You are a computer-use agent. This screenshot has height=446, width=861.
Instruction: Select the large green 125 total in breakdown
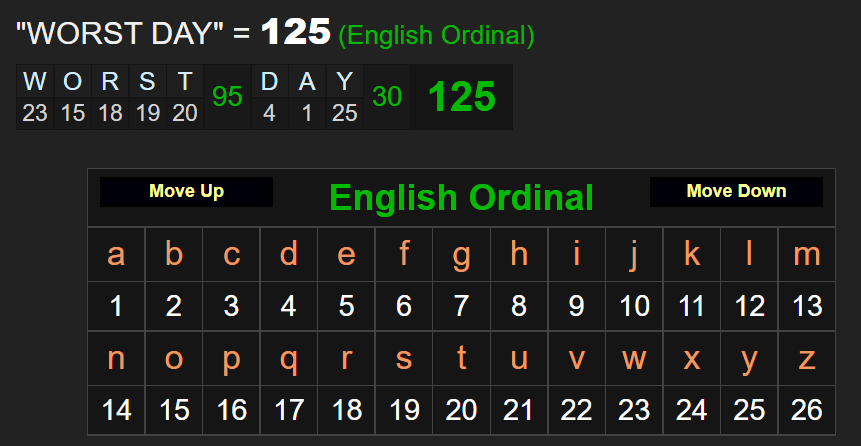pos(462,97)
